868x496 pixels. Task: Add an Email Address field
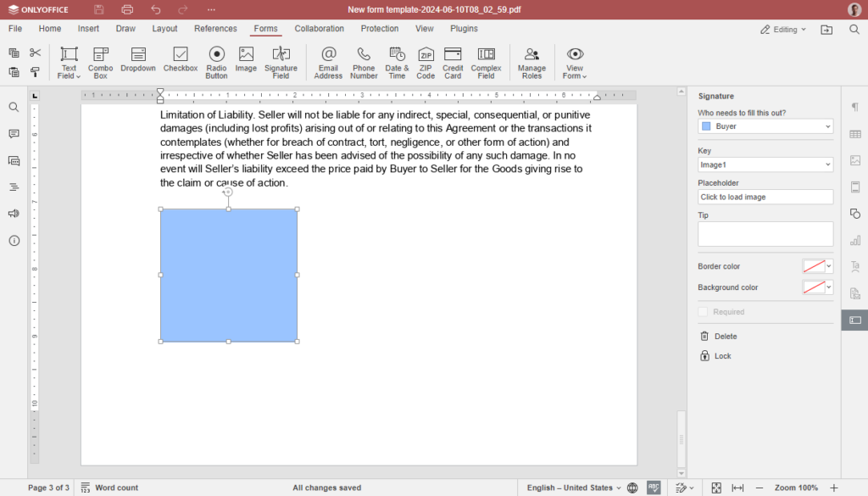point(328,62)
